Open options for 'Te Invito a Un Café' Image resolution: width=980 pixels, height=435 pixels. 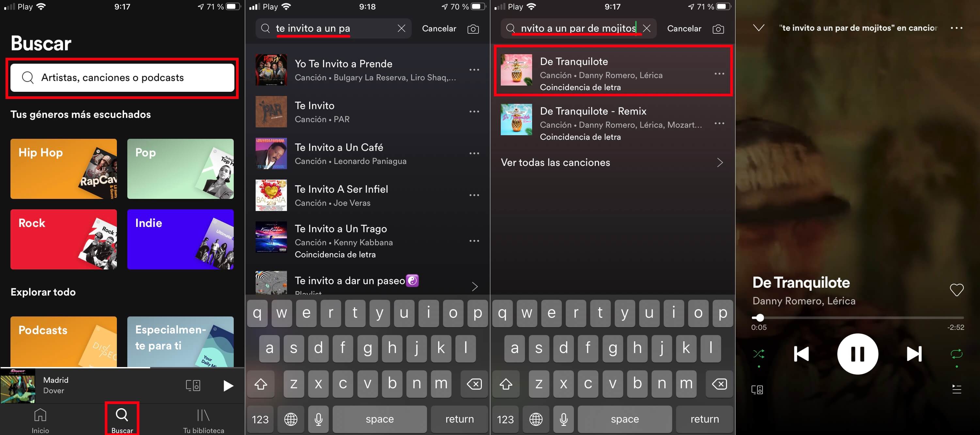click(x=474, y=154)
